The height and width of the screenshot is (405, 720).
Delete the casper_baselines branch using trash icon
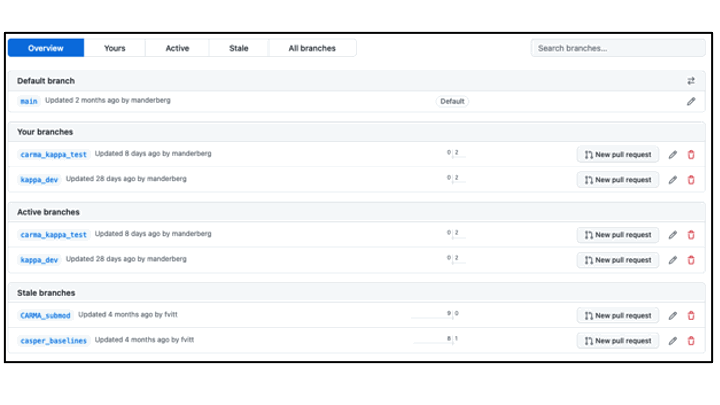tap(690, 341)
